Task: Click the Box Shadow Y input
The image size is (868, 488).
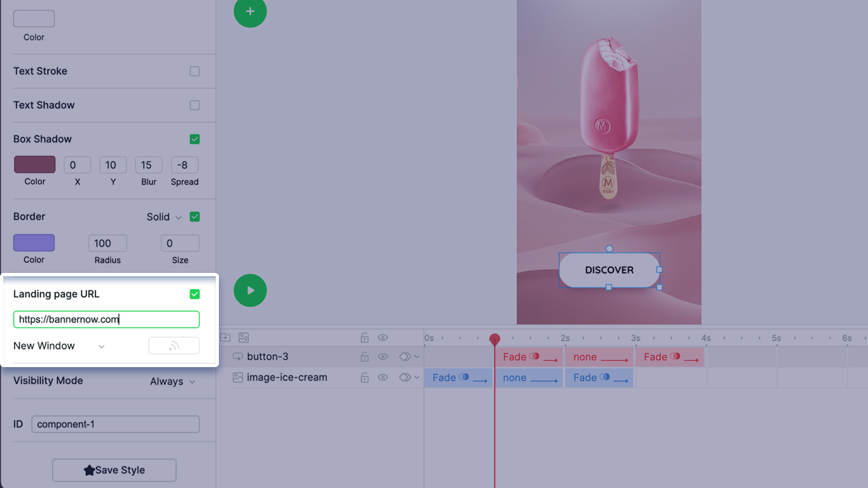Action: tap(113, 165)
